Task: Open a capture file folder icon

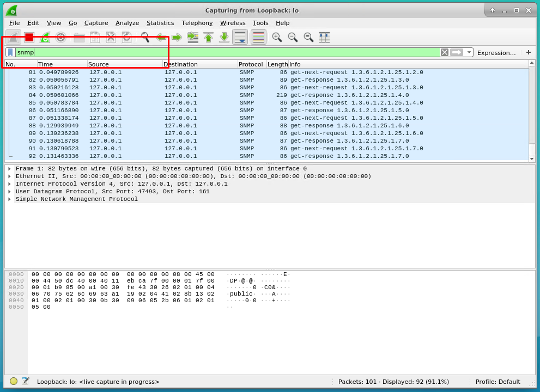Action: pos(79,37)
